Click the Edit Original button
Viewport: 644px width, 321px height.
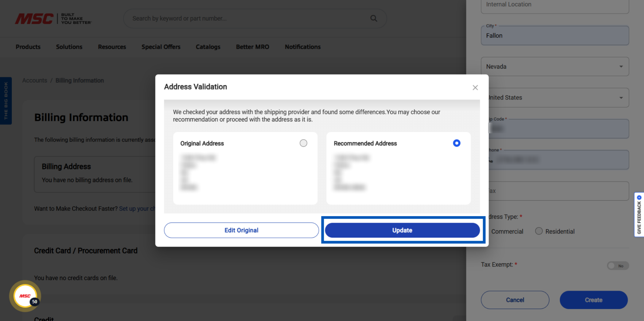241,230
